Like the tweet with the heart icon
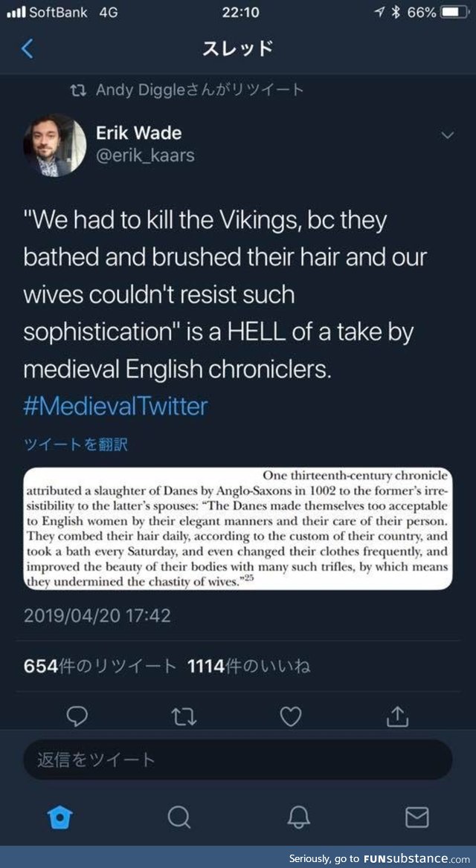This screenshot has height=868, width=476. click(x=292, y=716)
